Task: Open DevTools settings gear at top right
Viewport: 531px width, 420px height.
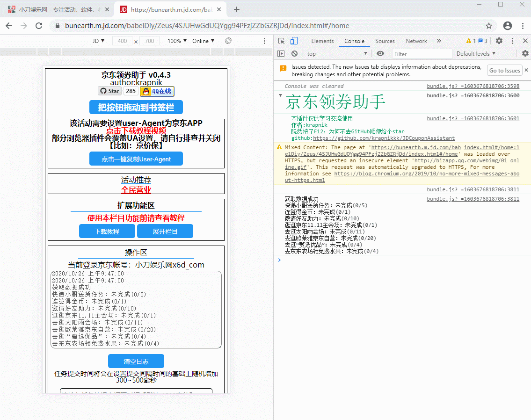Action: (x=500, y=41)
